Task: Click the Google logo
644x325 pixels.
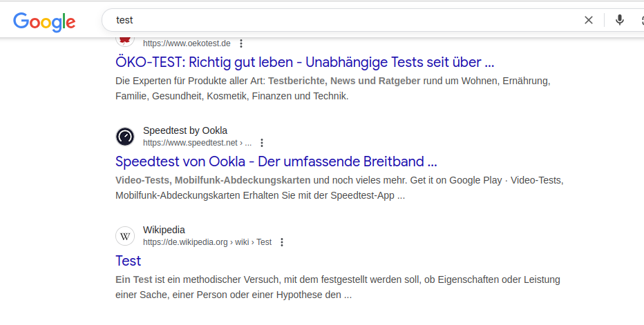Action: pyautogui.click(x=44, y=21)
